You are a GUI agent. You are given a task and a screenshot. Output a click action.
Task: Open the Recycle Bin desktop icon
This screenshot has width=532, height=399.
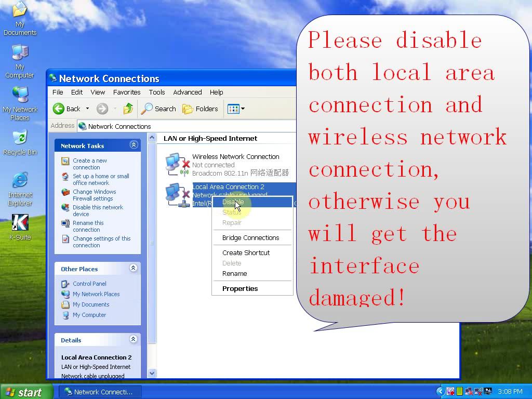20,142
